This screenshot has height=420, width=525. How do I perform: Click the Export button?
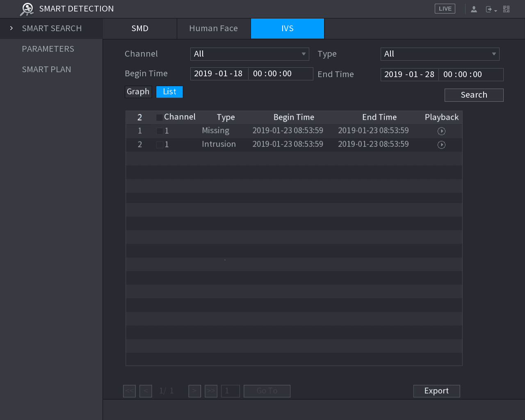(x=436, y=391)
